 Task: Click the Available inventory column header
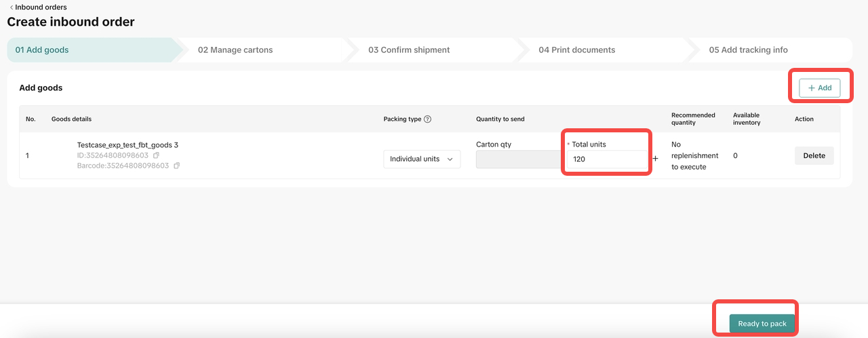(746, 119)
